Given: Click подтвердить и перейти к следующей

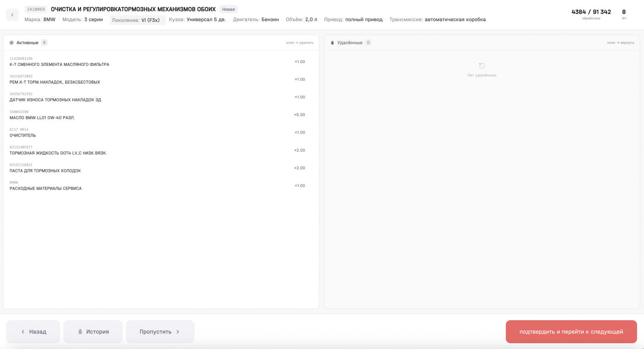Looking at the screenshot, I should 571,332.
